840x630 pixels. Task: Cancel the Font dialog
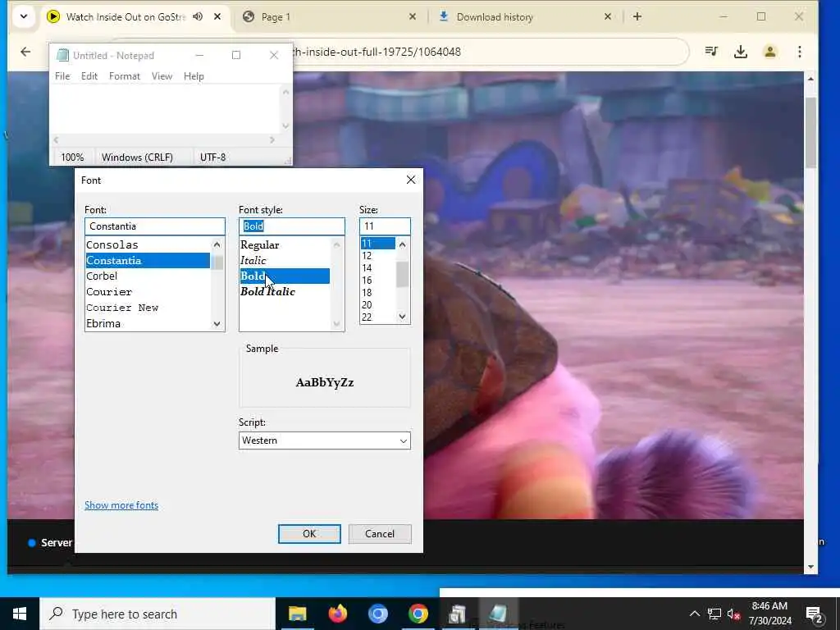tap(380, 533)
